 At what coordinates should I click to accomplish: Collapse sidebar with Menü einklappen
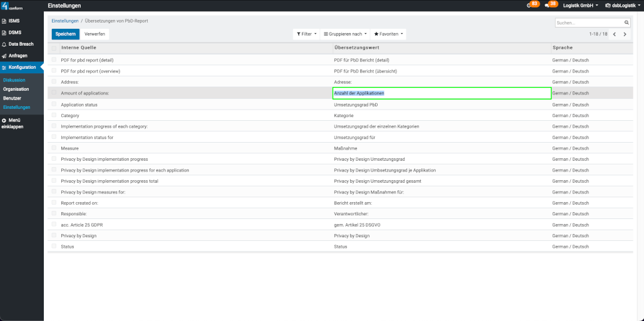click(13, 123)
